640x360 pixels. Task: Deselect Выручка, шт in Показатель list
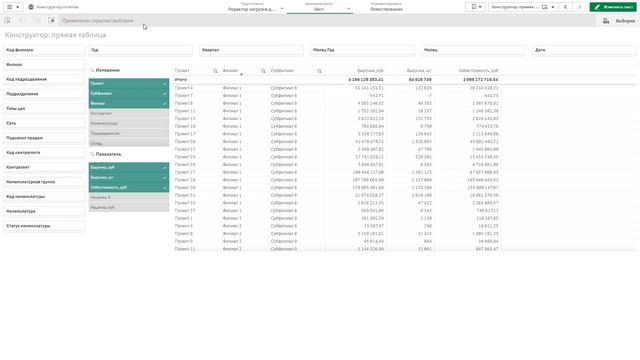pyautogui.click(x=129, y=178)
